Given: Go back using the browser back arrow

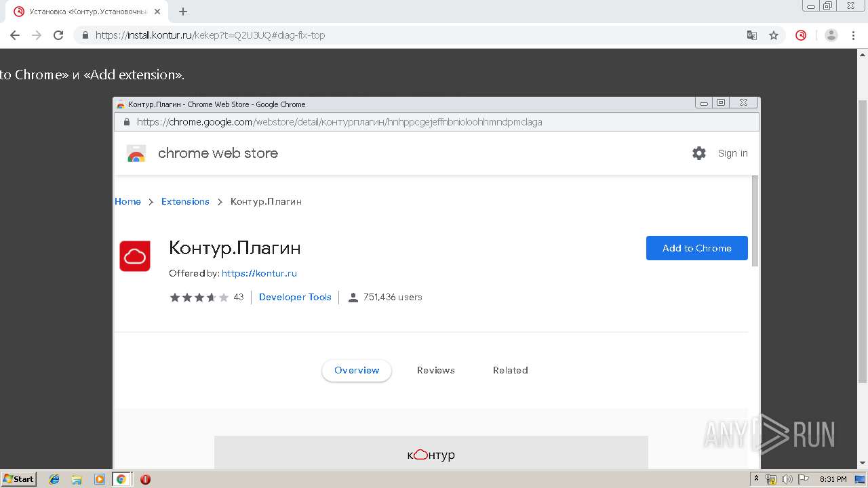Looking at the screenshot, I should [15, 35].
